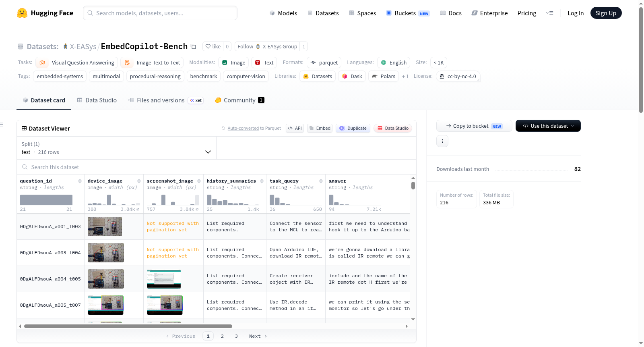Image resolution: width=644 pixels, height=347 pixels.
Task: Go to Models in the top navigation
Action: [283, 13]
